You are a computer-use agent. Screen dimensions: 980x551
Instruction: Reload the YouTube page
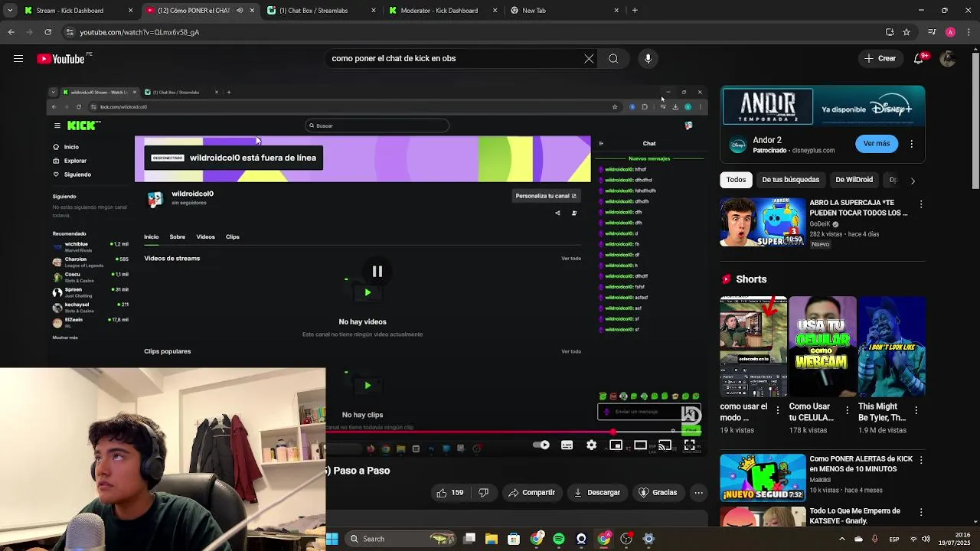coord(47,32)
